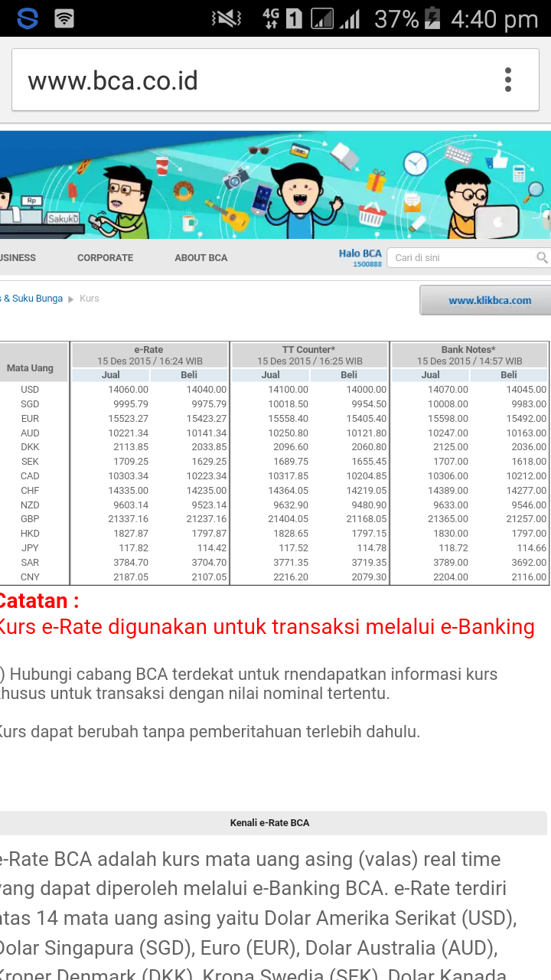Viewport: 551px width, 980px height.
Task: Click the CHF currency row label
Action: pyautogui.click(x=30, y=491)
